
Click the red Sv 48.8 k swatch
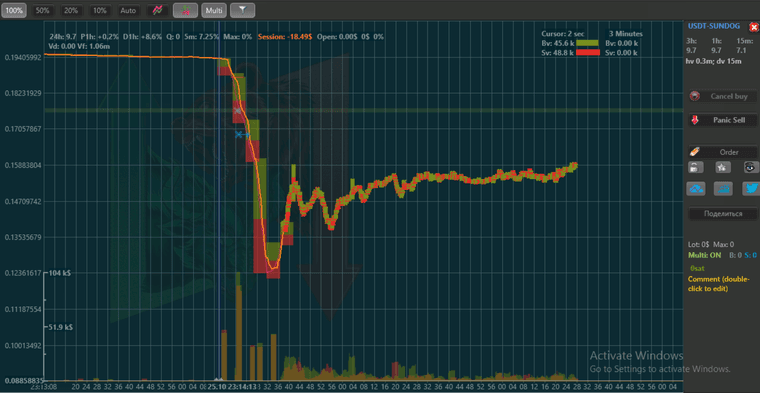[x=587, y=53]
